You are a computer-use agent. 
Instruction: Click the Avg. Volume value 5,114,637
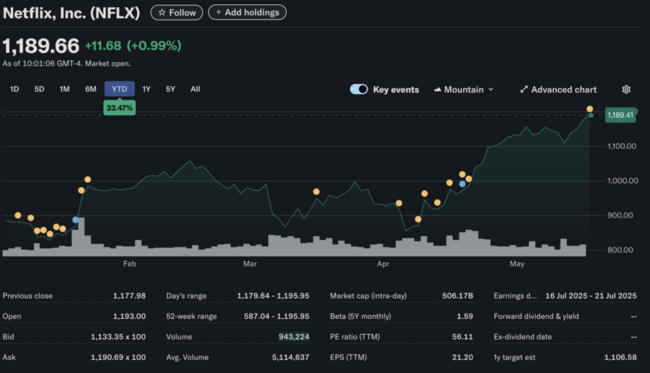[x=291, y=357]
